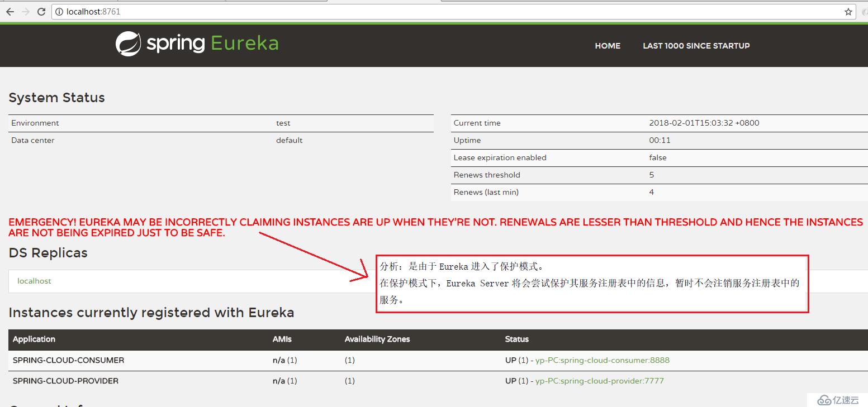The height and width of the screenshot is (407, 868).
Task: Bookmark this page with the star icon
Action: point(848,11)
